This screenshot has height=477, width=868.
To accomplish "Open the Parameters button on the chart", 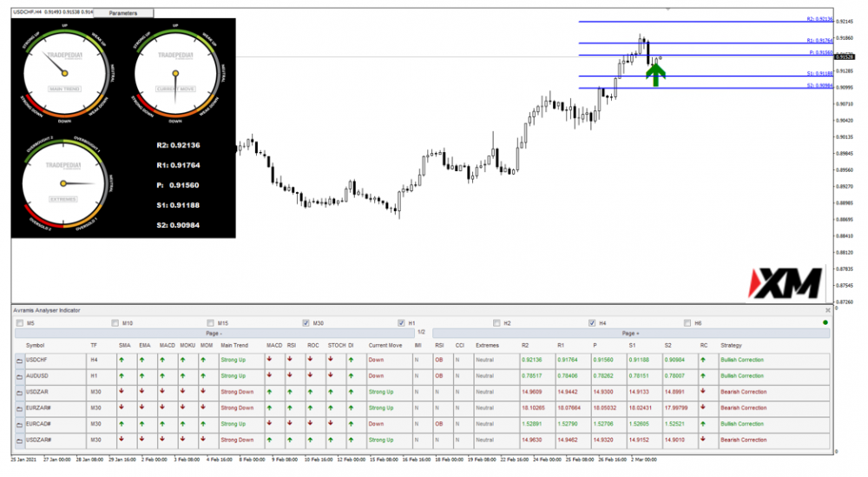I will 123,13.
